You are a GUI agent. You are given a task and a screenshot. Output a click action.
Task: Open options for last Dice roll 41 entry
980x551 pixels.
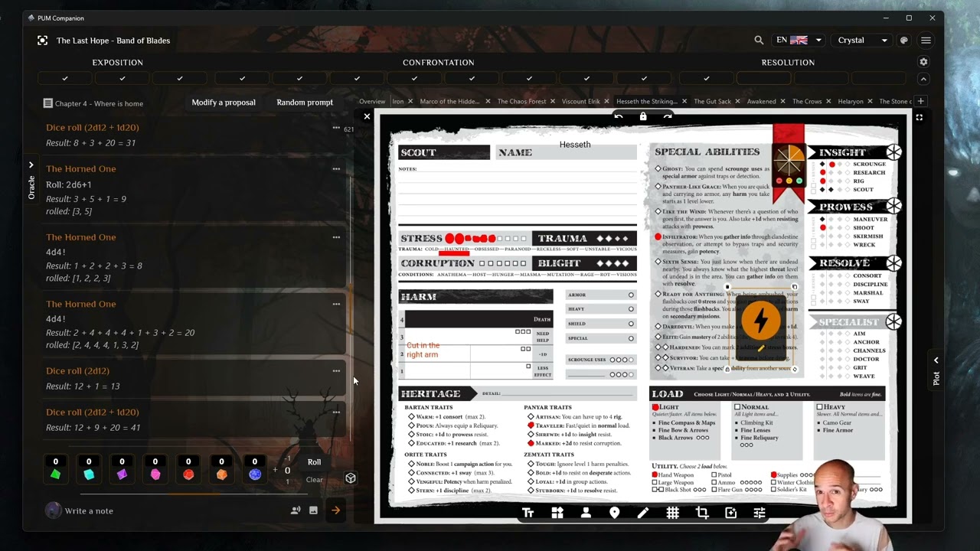point(336,412)
